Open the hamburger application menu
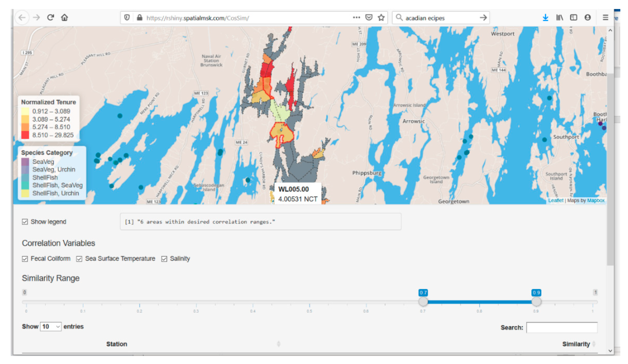 pyautogui.click(x=605, y=18)
